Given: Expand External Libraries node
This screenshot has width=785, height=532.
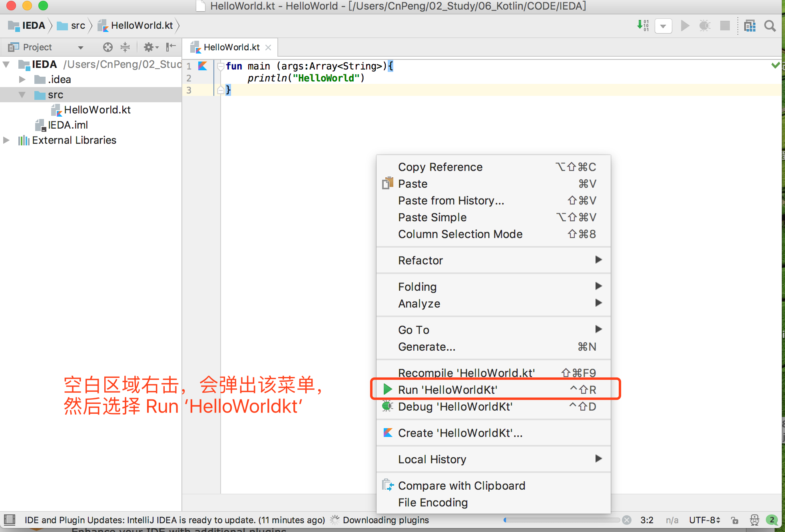Looking at the screenshot, I should [6, 140].
